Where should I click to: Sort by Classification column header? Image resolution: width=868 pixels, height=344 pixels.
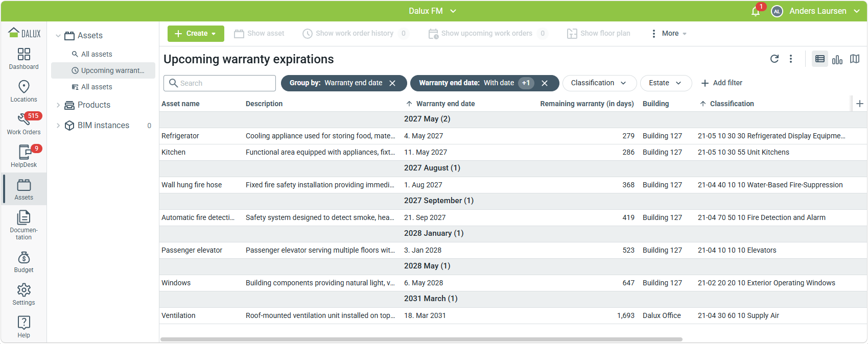(731, 104)
